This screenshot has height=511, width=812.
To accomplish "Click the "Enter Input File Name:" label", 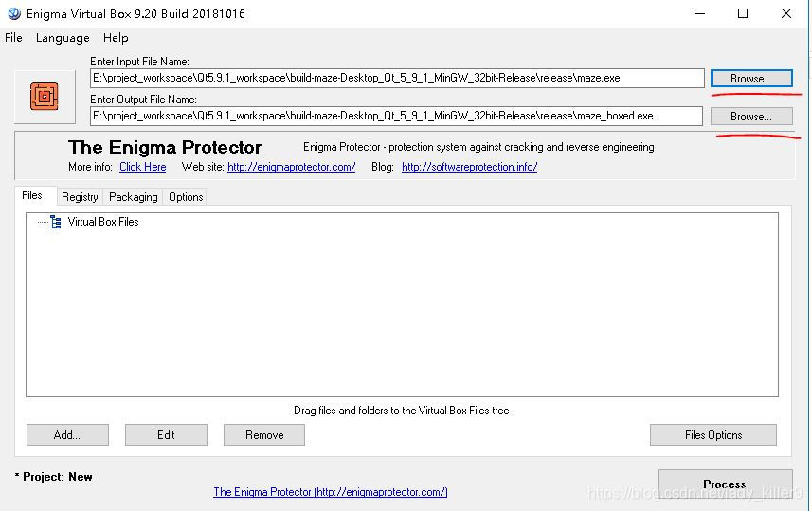I will [140, 62].
